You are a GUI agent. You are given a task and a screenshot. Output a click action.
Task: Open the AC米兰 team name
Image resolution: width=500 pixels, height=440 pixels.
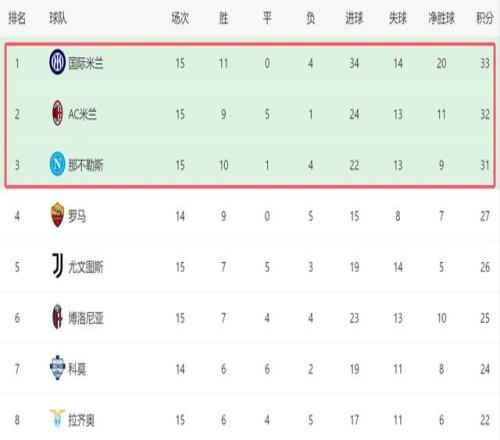pyautogui.click(x=82, y=114)
